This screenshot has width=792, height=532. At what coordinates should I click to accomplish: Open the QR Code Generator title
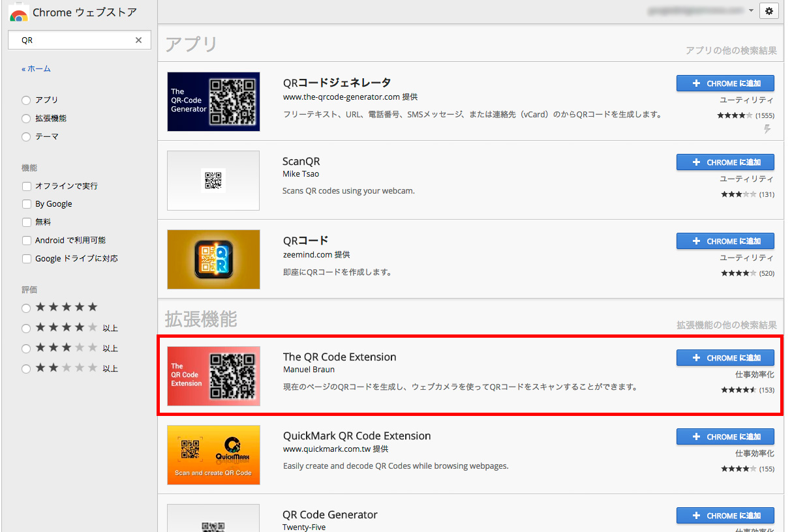[x=330, y=515]
